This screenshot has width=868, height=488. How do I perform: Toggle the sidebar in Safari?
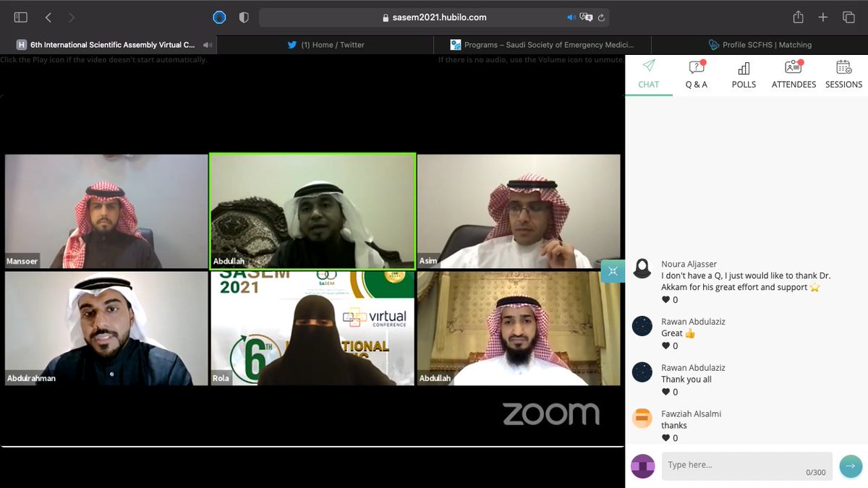(x=20, y=16)
